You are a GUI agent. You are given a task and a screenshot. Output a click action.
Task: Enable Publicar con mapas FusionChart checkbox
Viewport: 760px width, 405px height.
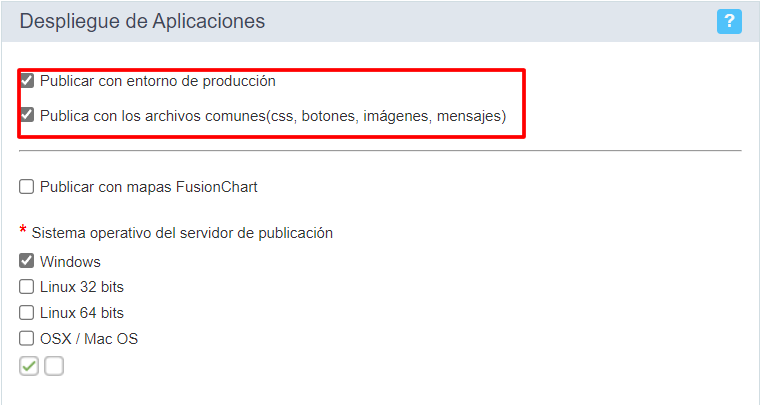pyautogui.click(x=27, y=187)
